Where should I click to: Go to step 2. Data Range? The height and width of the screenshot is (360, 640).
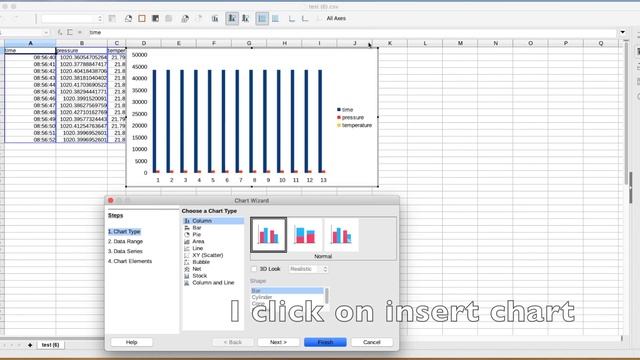point(125,241)
